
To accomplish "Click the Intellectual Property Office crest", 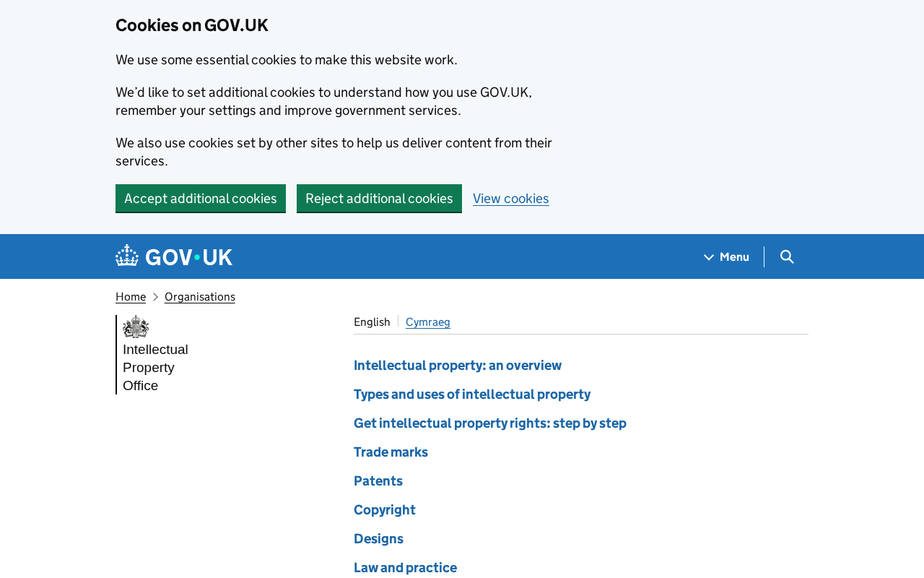I will [136, 327].
